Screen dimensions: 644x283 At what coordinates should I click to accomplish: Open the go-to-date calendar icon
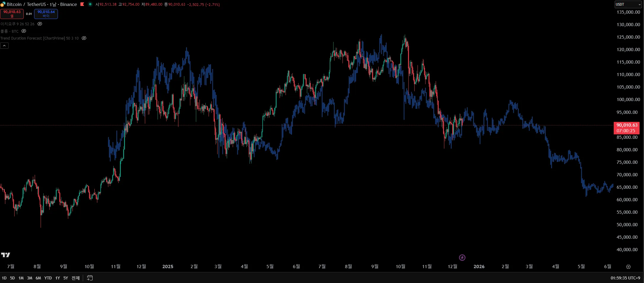pyautogui.click(x=90, y=278)
